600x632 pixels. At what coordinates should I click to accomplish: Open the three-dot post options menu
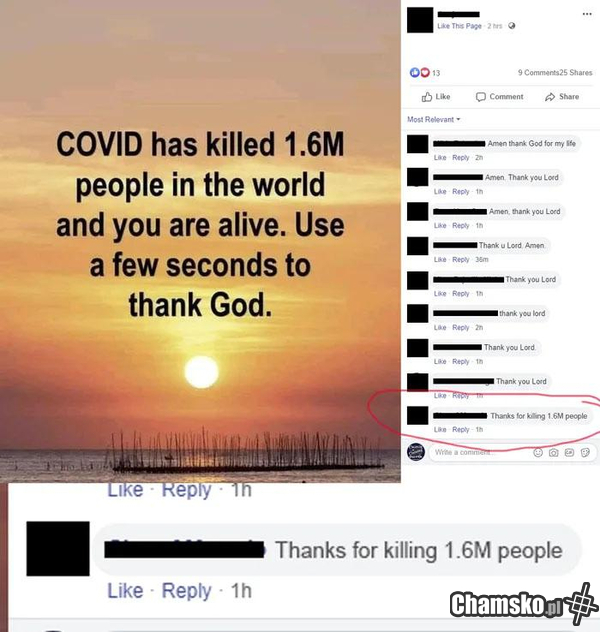[x=587, y=14]
